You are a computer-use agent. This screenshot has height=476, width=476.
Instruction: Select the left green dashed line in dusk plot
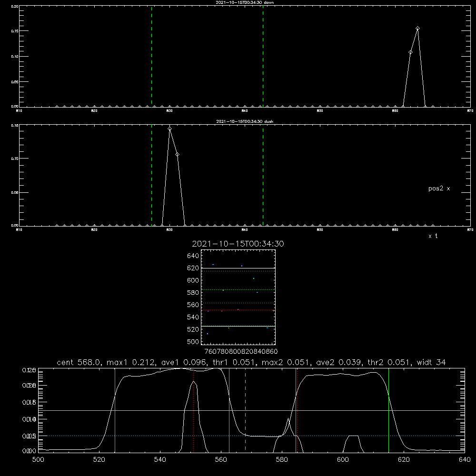(151, 175)
